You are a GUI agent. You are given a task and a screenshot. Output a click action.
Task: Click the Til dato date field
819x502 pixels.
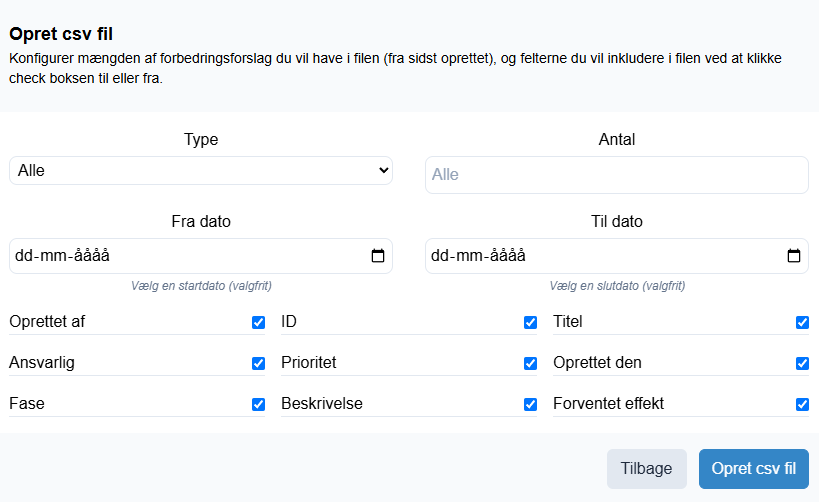coord(617,256)
